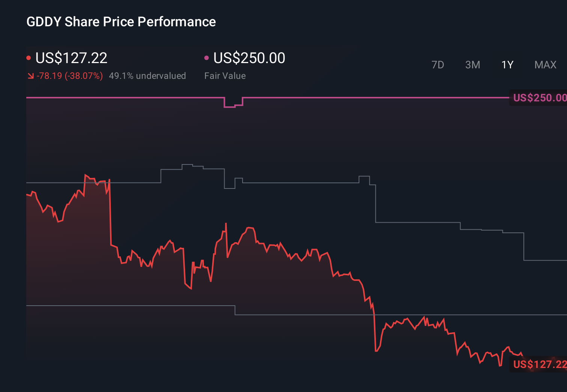
Task: Click the pink fair value legend dot
Action: coord(207,58)
